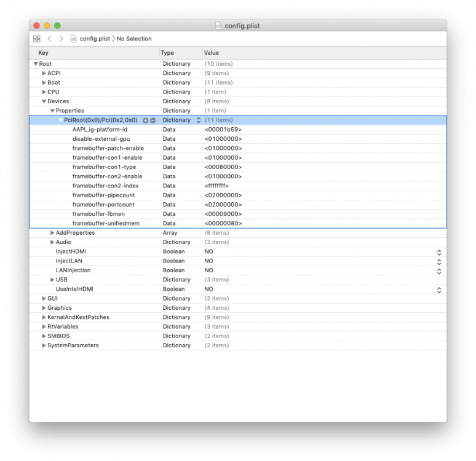This screenshot has height=461, width=476.
Task: Click the <00009000> fbmen value
Action: pyautogui.click(x=223, y=215)
